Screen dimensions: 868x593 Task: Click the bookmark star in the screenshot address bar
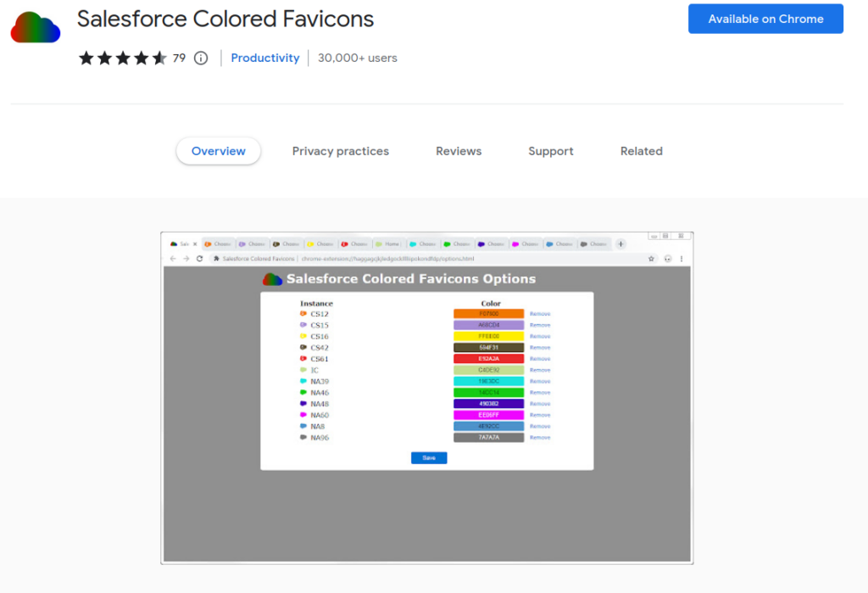pos(653,258)
